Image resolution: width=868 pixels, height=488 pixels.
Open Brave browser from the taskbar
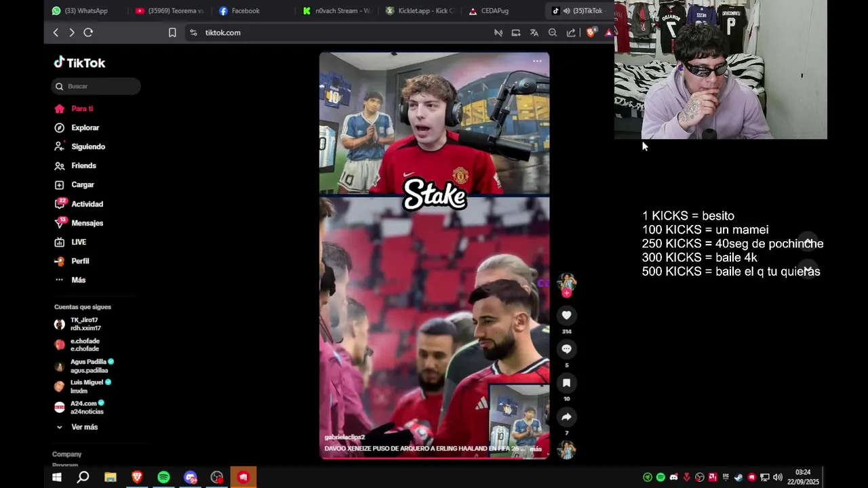(x=136, y=477)
